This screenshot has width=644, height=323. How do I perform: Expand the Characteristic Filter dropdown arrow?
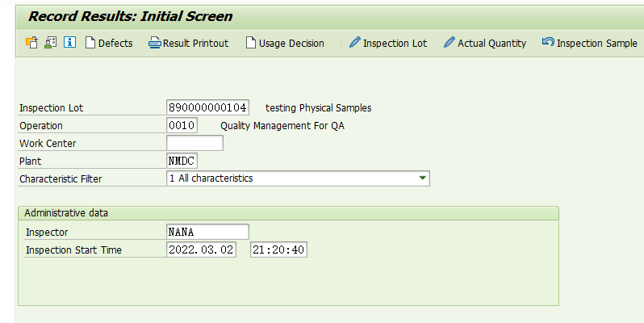tap(422, 178)
